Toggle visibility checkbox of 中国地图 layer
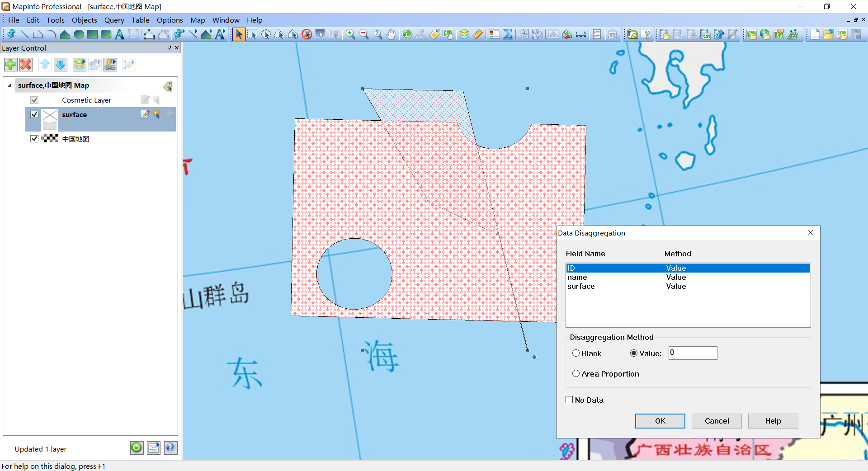The image size is (868, 471). [34, 139]
